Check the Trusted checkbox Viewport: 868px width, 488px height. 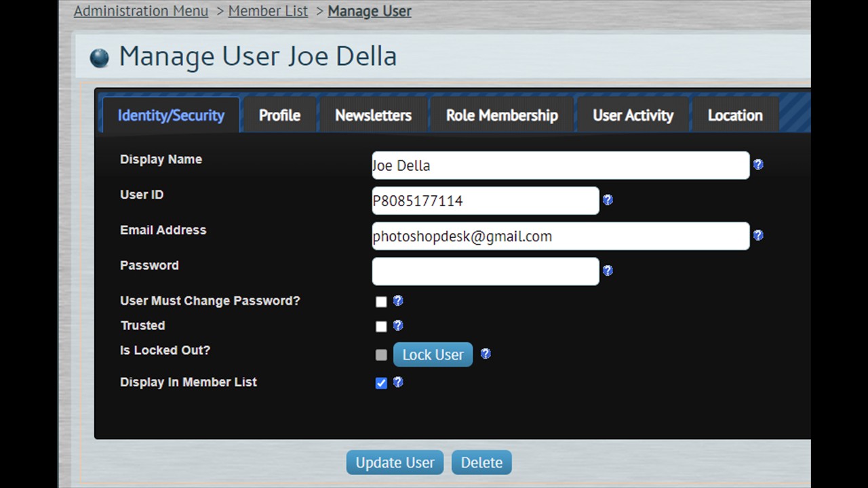click(381, 327)
